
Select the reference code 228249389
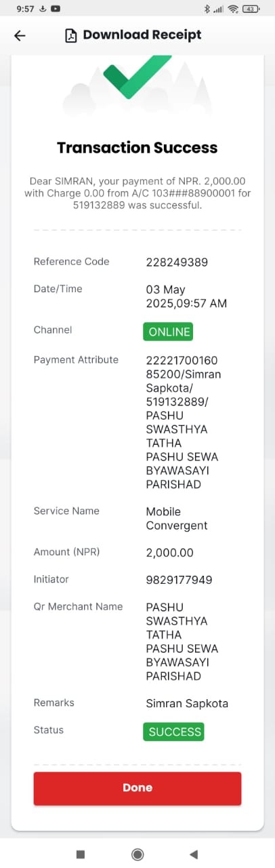177,262
